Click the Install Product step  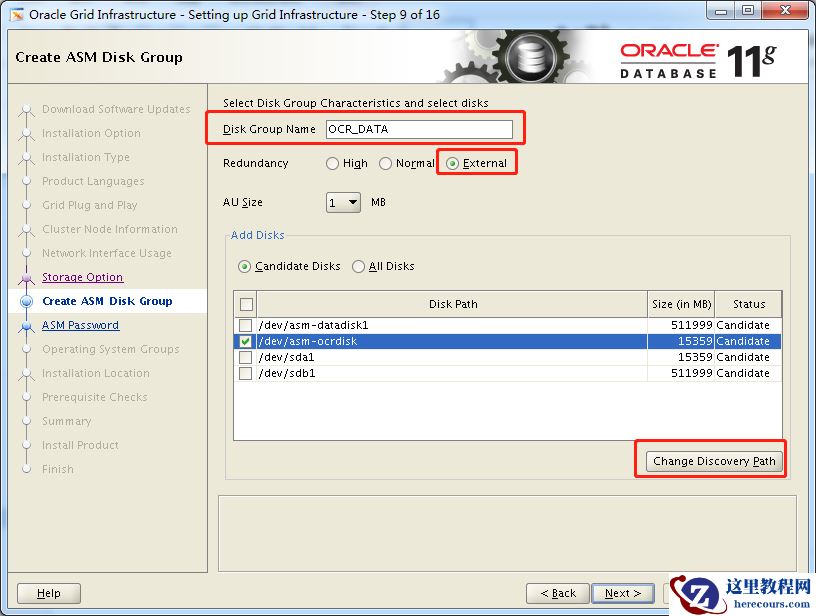80,445
